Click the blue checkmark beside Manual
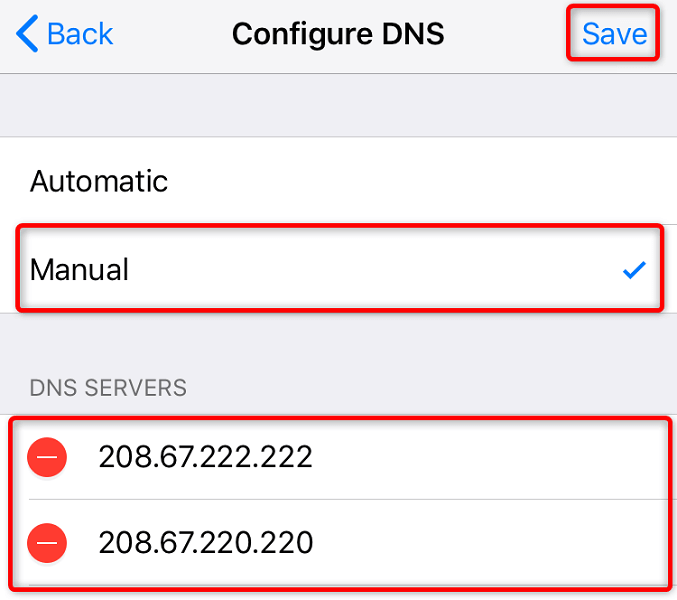 [634, 270]
